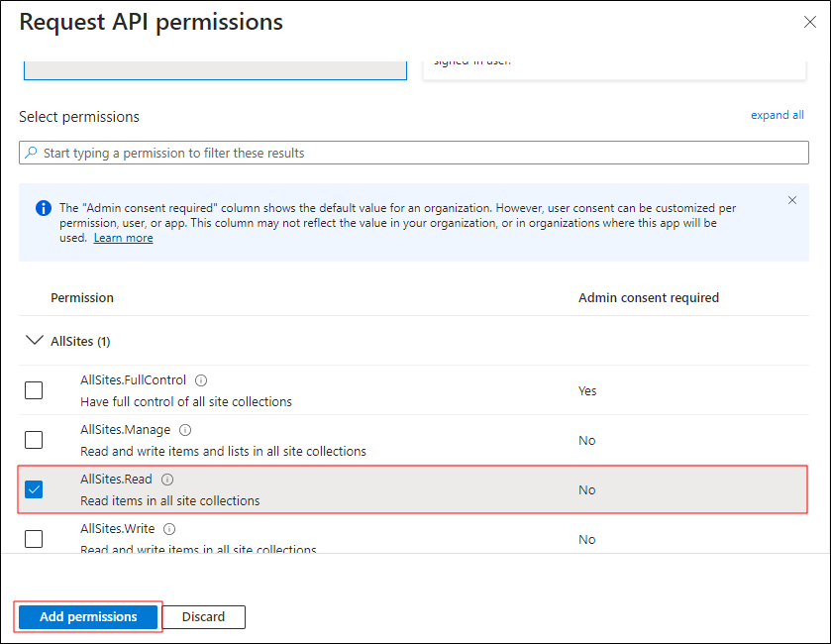Dismiss the admin consent info banner
Screen dimensions: 831x644
click(792, 200)
